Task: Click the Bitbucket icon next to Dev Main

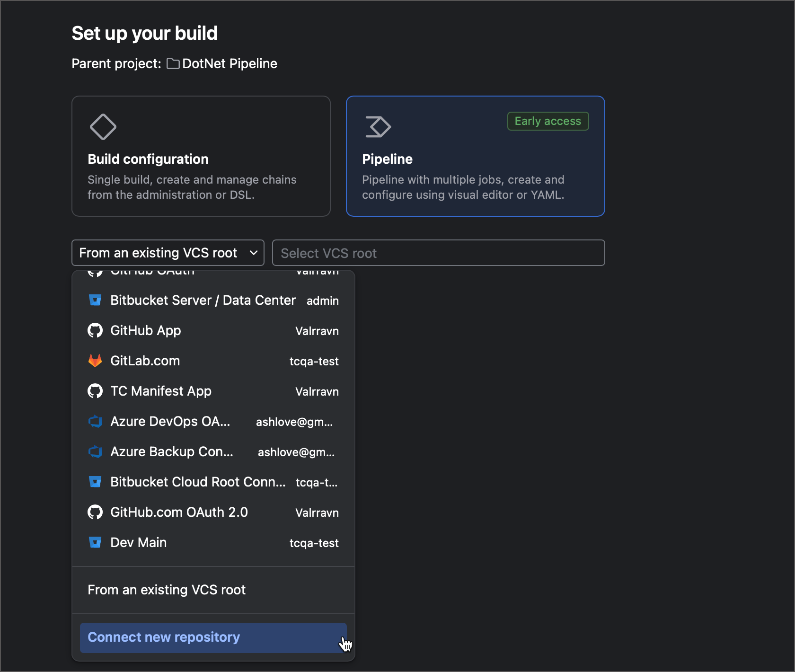Action: 95,542
